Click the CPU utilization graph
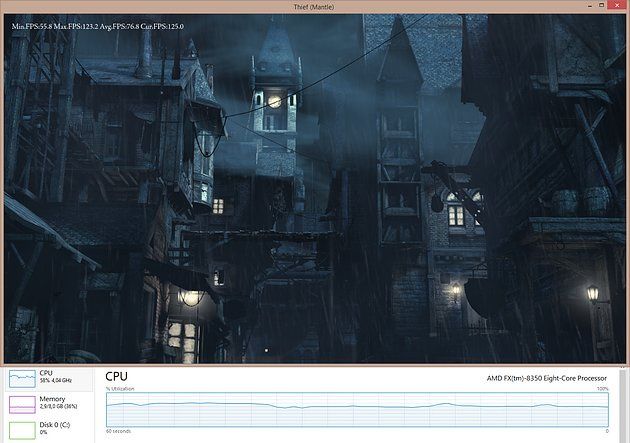The image size is (630, 443). pos(357,409)
